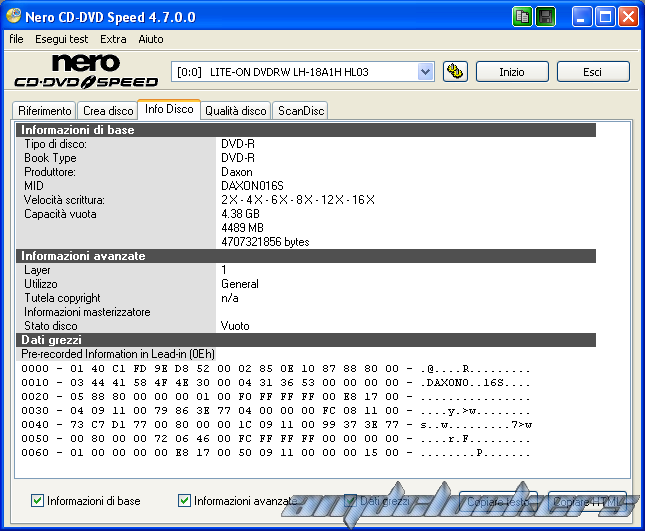Close the window with the red X
This screenshot has width=645, height=531.
(x=628, y=16)
